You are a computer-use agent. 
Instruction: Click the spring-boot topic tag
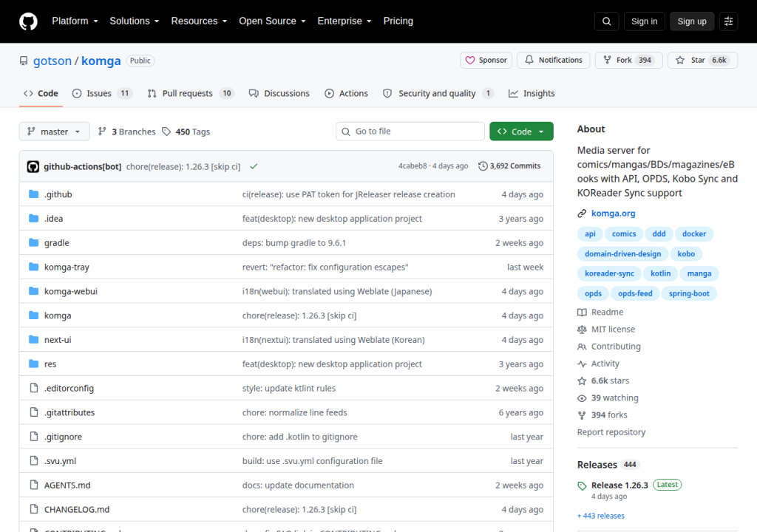pos(689,293)
